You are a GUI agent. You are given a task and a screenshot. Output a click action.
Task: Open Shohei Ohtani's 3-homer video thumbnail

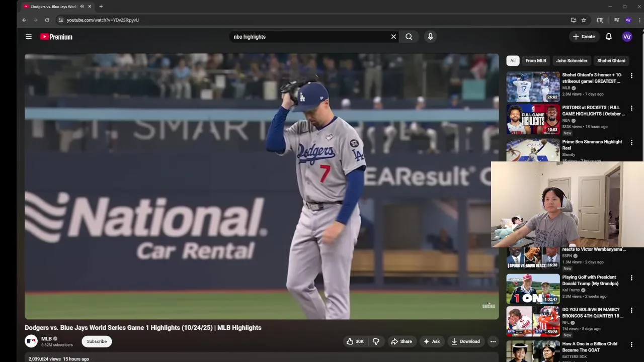point(533,86)
